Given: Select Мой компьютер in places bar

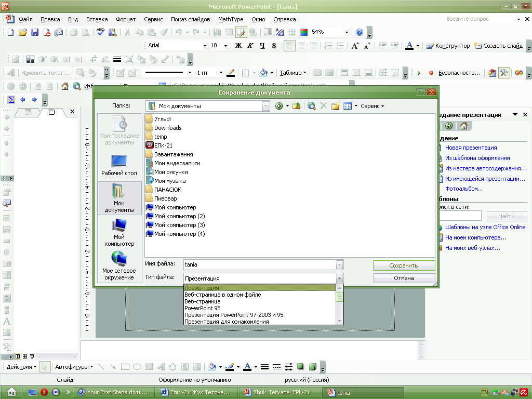Looking at the screenshot, I should click(x=119, y=232).
